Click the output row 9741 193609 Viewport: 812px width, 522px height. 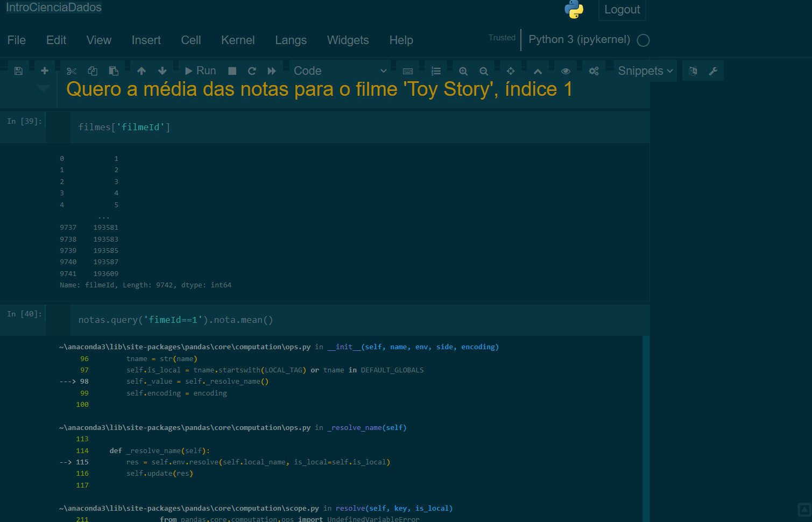click(x=89, y=273)
